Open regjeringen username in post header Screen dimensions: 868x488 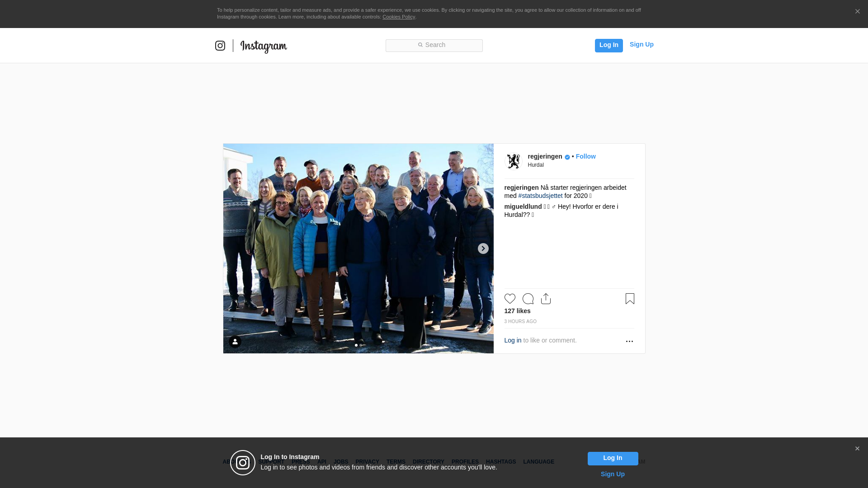pos(545,156)
